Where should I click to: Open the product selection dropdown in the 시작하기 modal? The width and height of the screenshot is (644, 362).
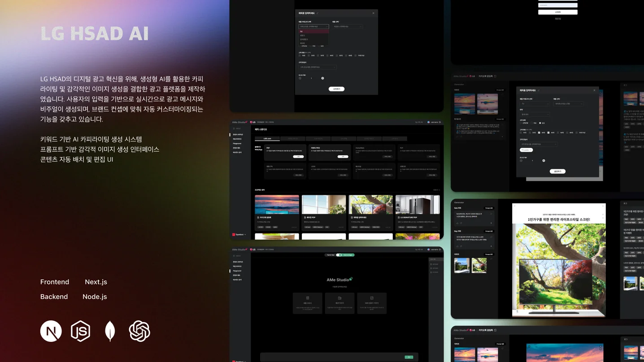pyautogui.click(x=348, y=26)
